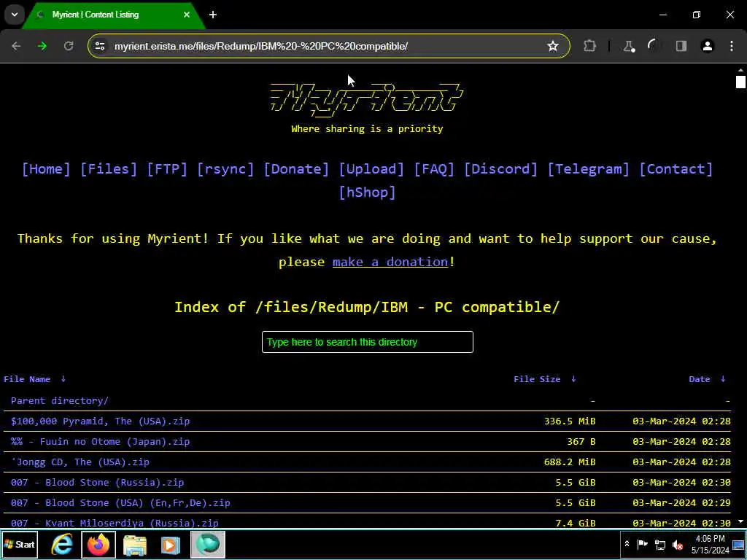Image resolution: width=747 pixels, height=560 pixels.
Task: Click the page scrollbar thumb
Action: click(740, 82)
